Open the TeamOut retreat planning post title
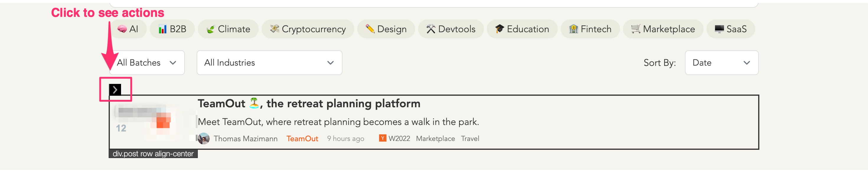 tap(309, 103)
